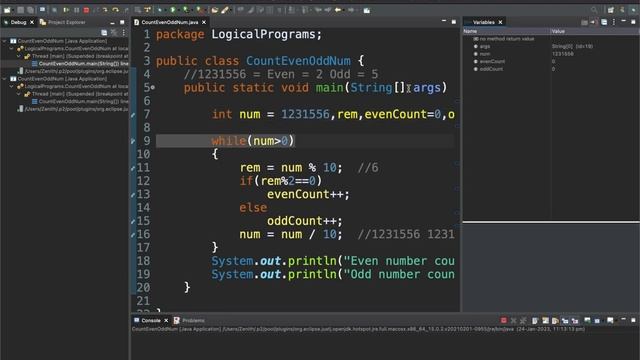This screenshot has width=640, height=360.
Task: Place cursor on the while(num>0) line
Action: [253, 141]
